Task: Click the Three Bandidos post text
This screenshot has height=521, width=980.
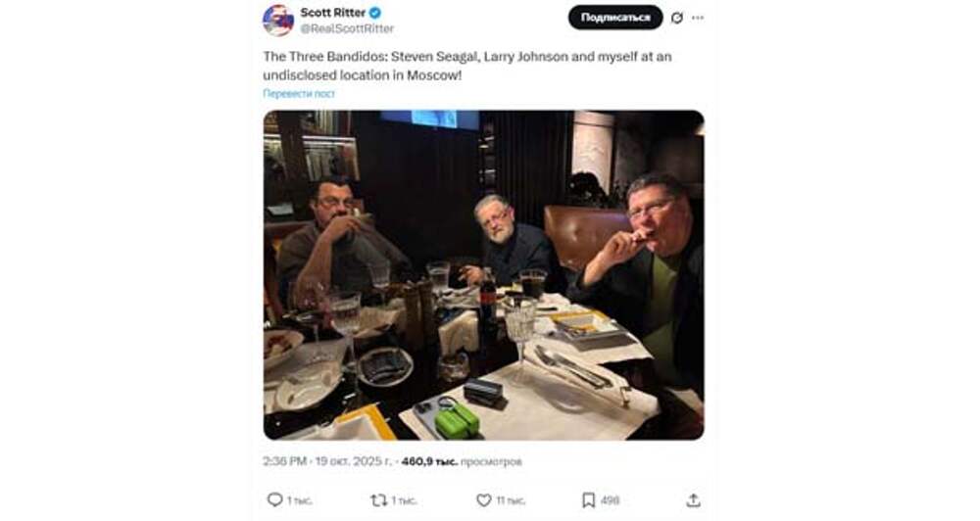Action: click(466, 66)
